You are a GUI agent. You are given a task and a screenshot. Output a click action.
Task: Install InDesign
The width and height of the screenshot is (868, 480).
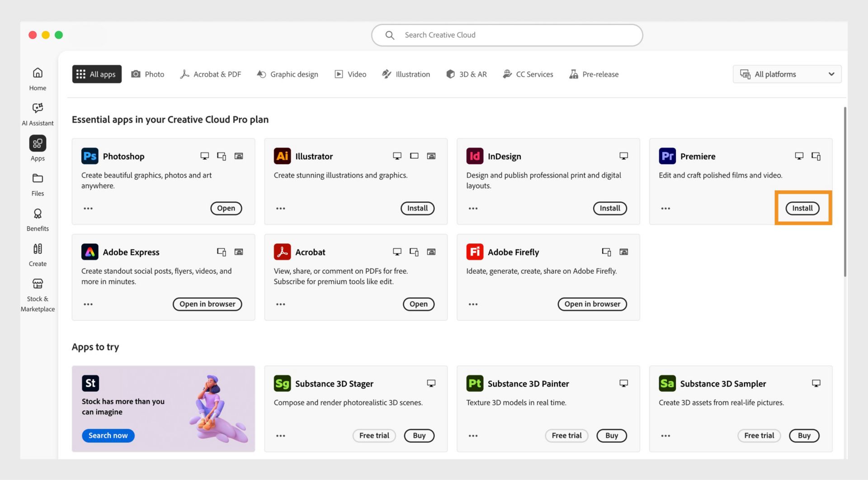coord(610,209)
